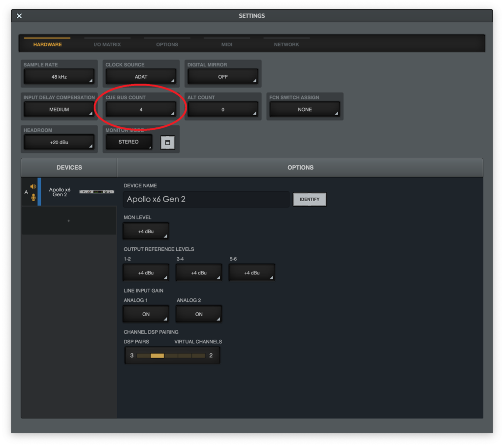Click the Device Name text field
504x446 pixels.
point(206,199)
